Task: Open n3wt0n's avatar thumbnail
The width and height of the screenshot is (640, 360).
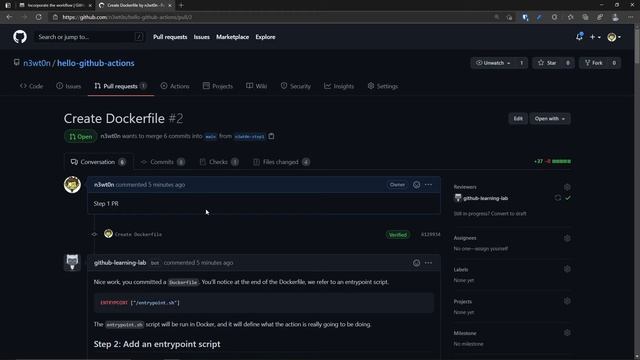Action: [x=72, y=184]
